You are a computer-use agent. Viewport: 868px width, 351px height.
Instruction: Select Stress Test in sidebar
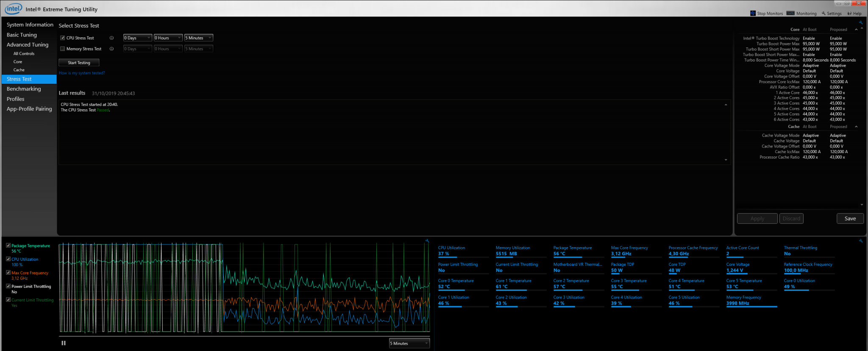29,79
